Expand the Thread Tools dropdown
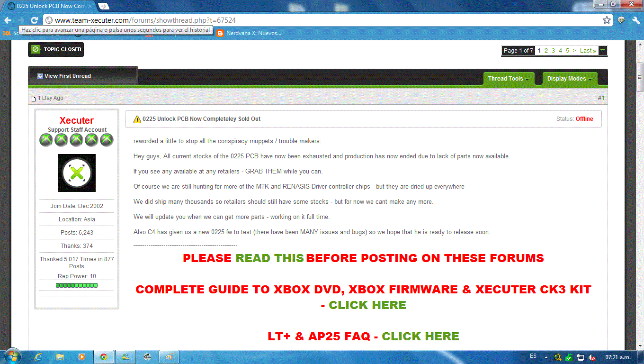644x364 pixels. [509, 79]
